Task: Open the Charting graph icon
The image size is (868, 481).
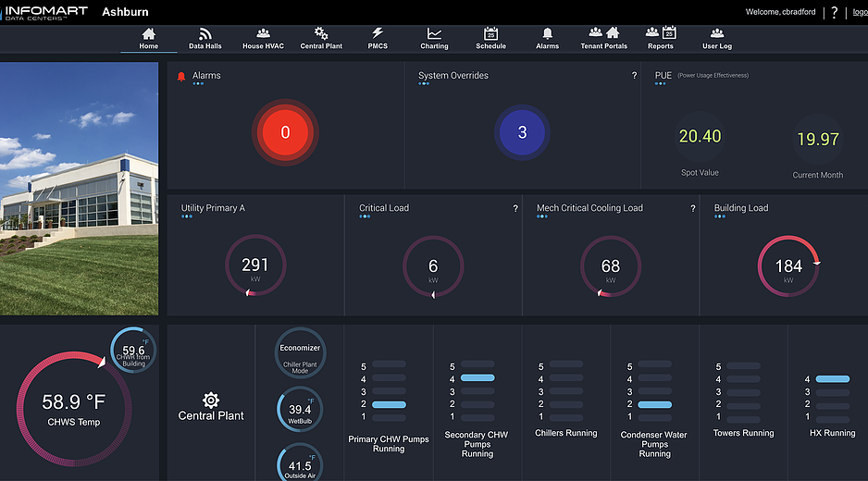Action: pos(434,33)
